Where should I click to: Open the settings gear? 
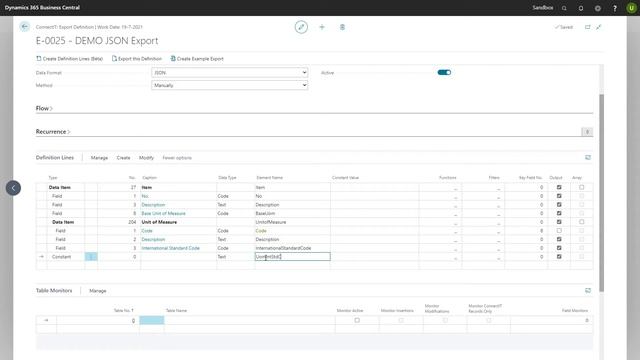pos(598,8)
